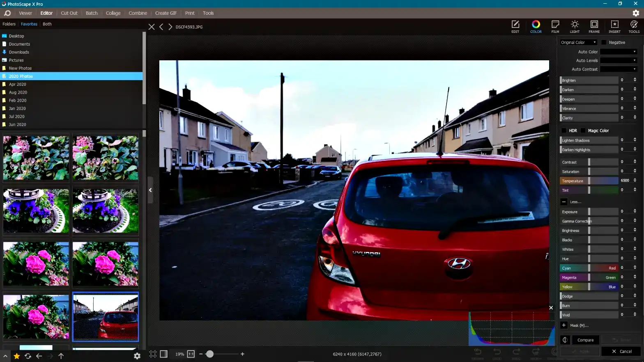Enable the Negative checkbox
This screenshot has height=362, width=644.
pyautogui.click(x=604, y=42)
